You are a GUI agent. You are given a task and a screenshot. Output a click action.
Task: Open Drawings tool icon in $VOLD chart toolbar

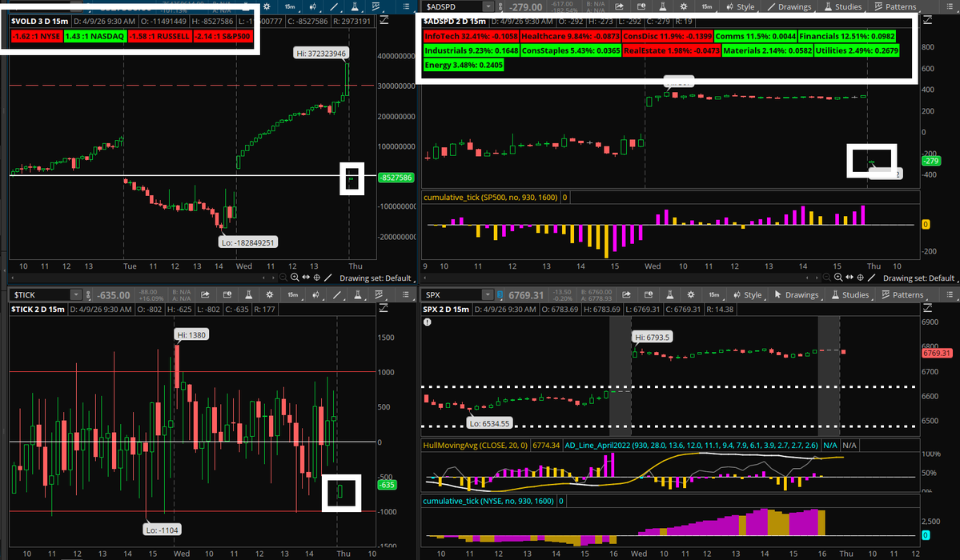[x=334, y=6]
